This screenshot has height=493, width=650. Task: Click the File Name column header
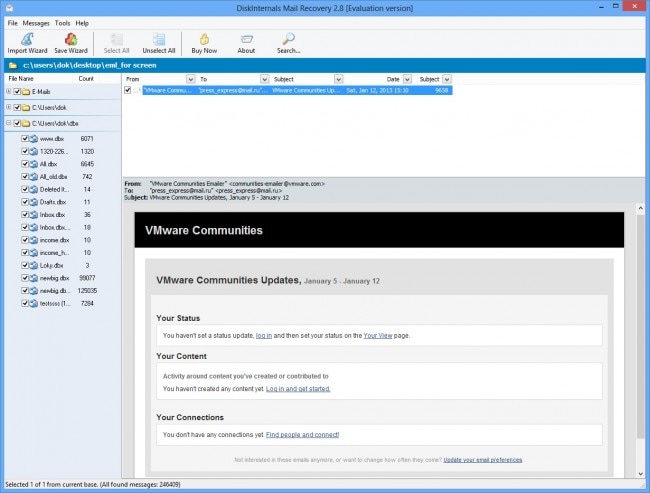point(21,79)
